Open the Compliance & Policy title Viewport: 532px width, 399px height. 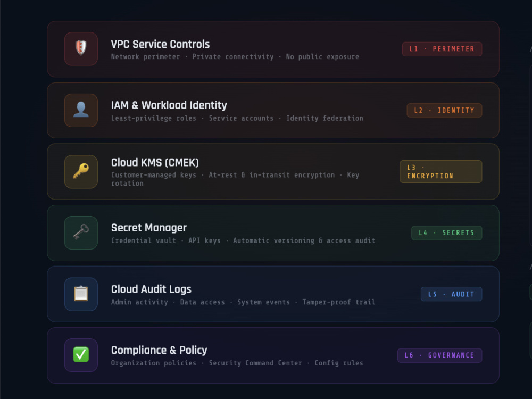(159, 350)
